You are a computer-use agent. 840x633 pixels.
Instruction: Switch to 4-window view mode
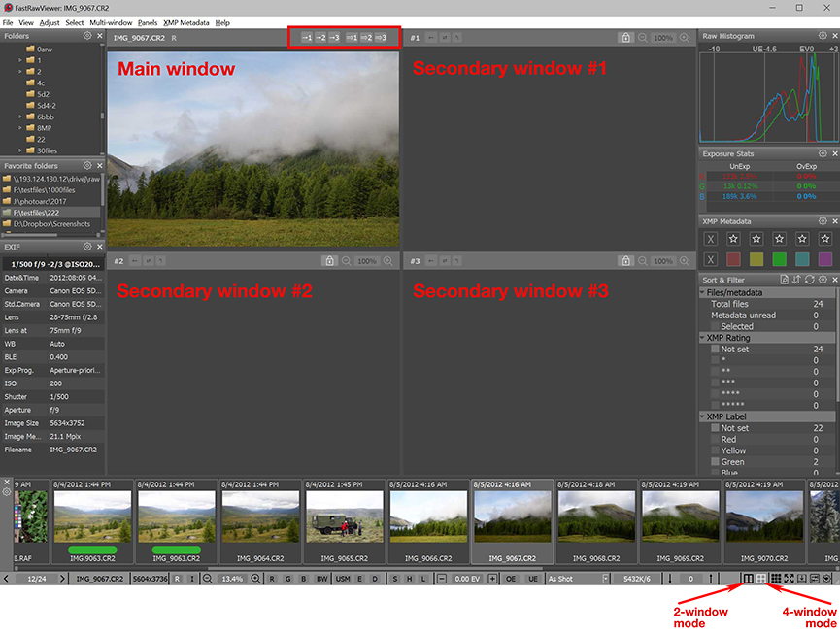pyautogui.click(x=762, y=579)
